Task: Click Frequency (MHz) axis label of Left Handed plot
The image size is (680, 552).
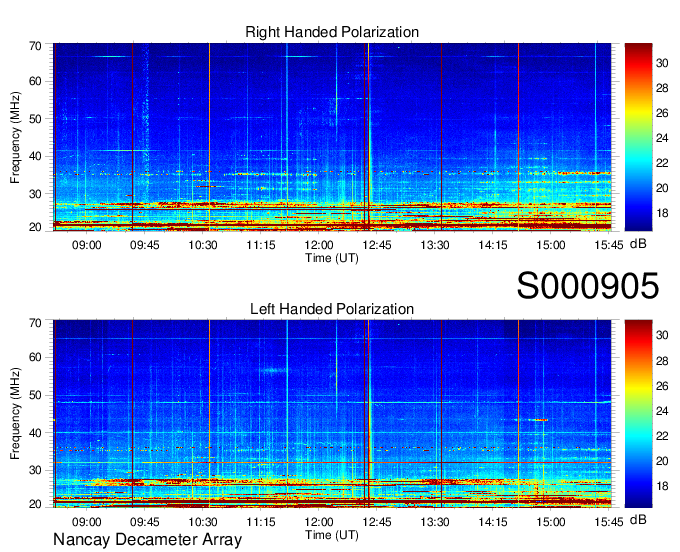Action: (x=15, y=414)
